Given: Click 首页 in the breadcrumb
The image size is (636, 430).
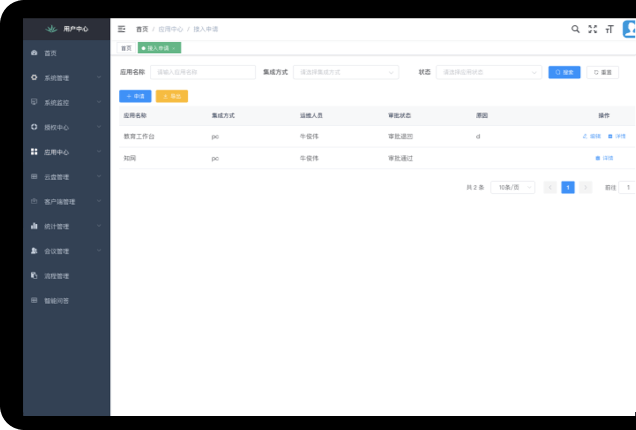Looking at the screenshot, I should pyautogui.click(x=142, y=29).
